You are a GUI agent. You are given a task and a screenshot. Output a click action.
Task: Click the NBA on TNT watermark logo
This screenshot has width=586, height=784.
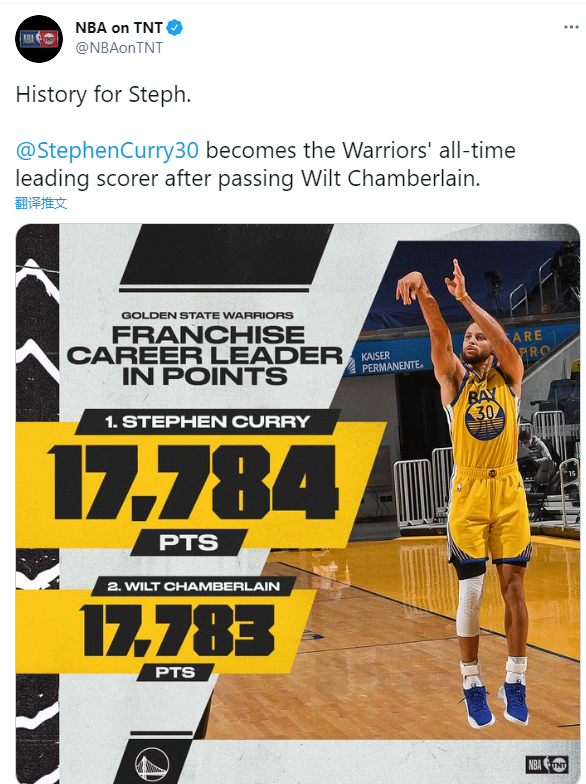(x=546, y=764)
